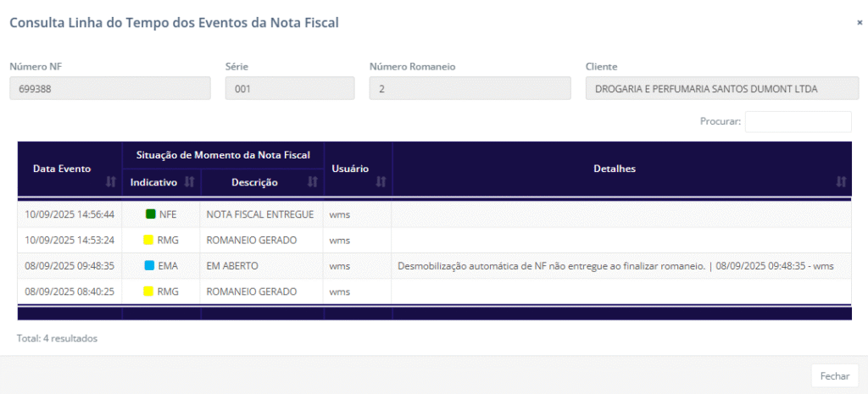The height and width of the screenshot is (394, 868).
Task: Sort by Data Evento column arrows
Action: (x=110, y=182)
